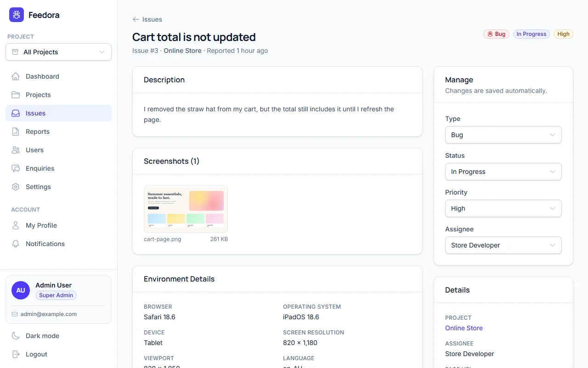The image size is (588, 368).
Task: Go back to Issues list link
Action: tap(147, 19)
